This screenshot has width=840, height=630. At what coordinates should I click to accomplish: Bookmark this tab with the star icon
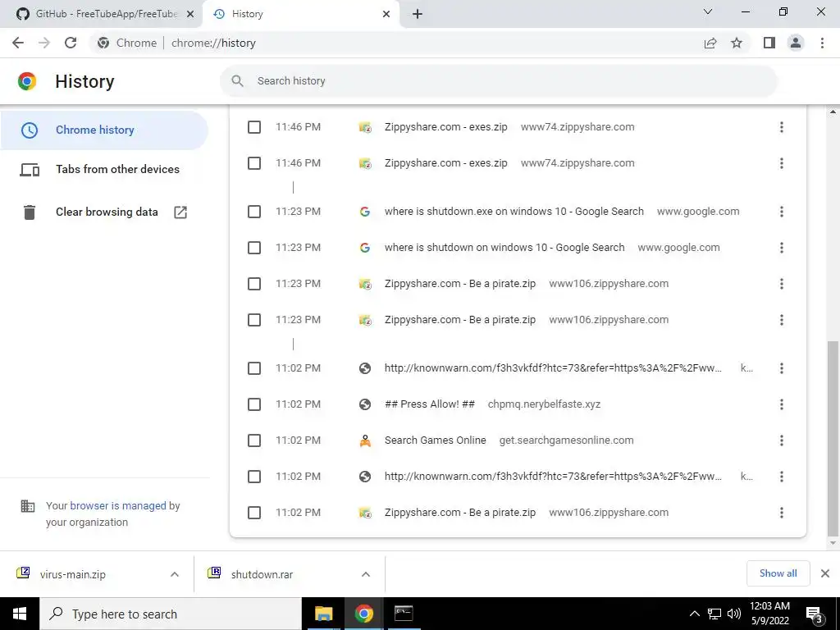[x=737, y=43]
